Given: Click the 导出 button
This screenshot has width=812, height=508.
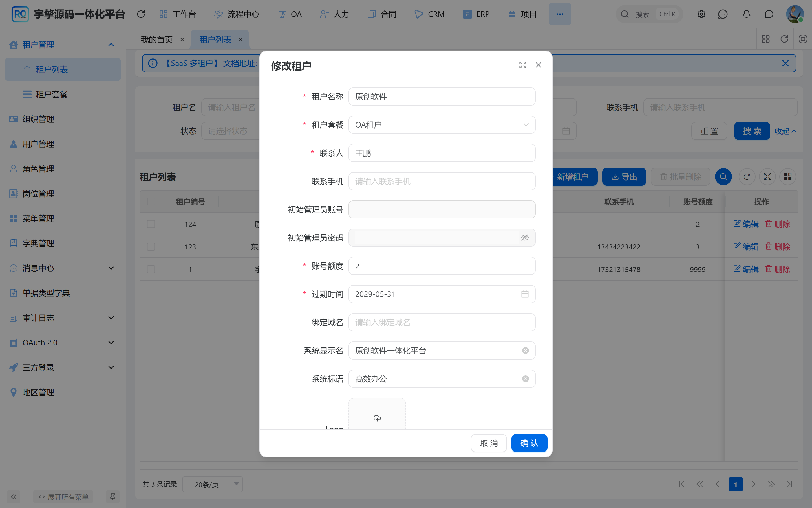Looking at the screenshot, I should tap(624, 177).
